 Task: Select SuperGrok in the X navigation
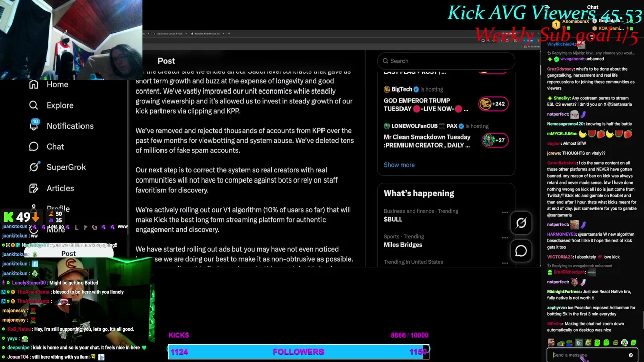(x=66, y=167)
